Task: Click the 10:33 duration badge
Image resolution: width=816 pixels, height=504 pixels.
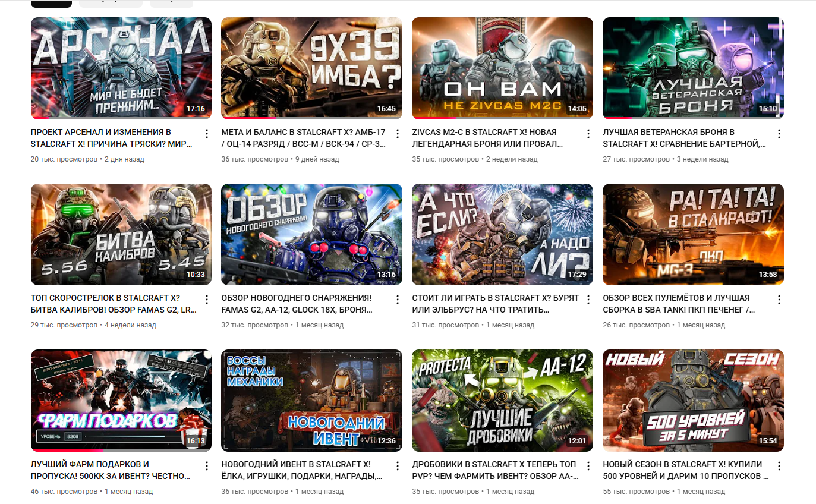Action: 196,275
